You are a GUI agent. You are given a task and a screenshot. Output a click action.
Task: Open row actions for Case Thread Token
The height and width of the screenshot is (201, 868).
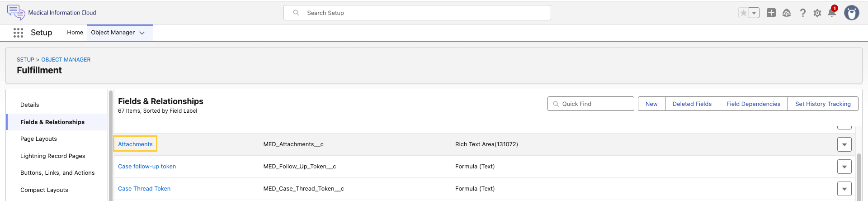[844, 189]
